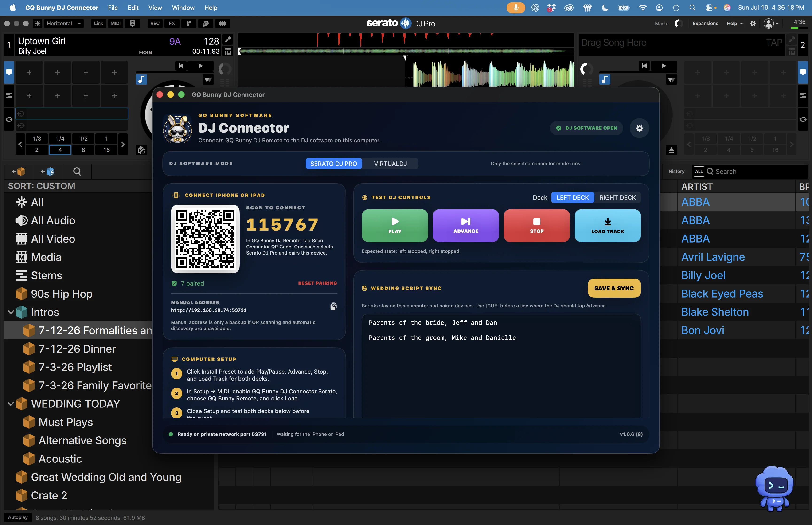Toggle the FX panel in Serato
812x525 pixels.
(x=172, y=24)
